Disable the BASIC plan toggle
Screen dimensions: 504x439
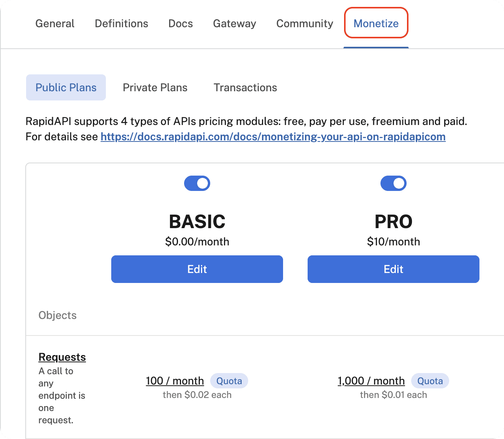197,183
